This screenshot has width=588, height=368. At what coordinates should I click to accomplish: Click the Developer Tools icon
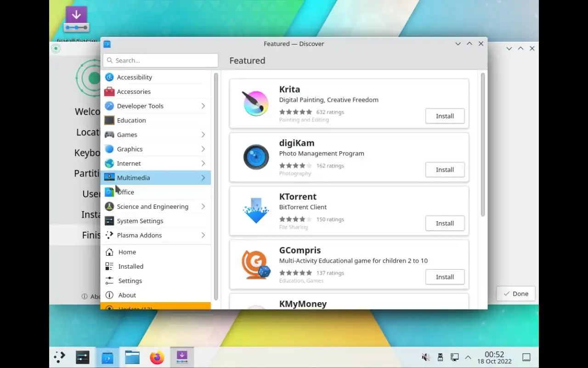(109, 106)
